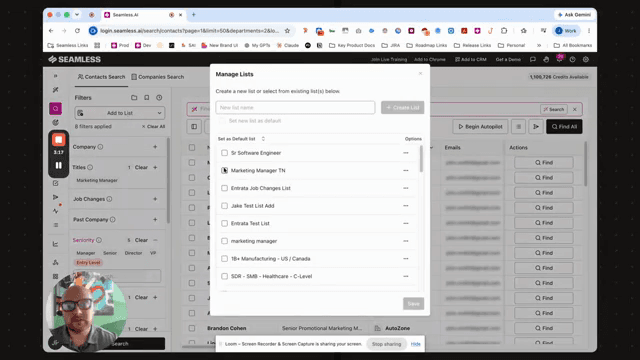Tick the lowercase marketing manager list checkbox
This screenshot has width=640, height=360.
tap(224, 241)
